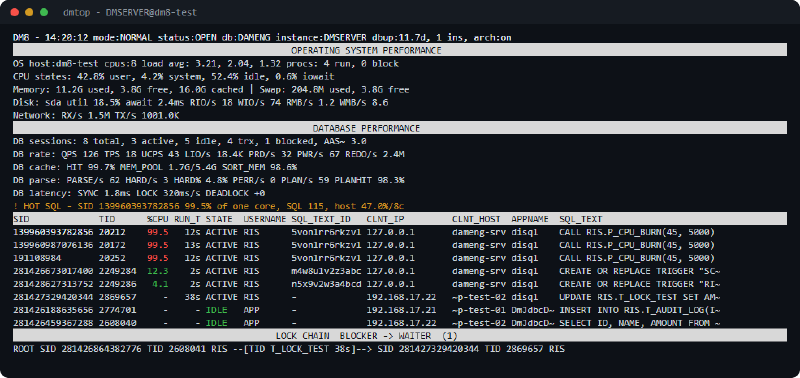Select the DATABASE PERFORMANCE header bar
The height and width of the screenshot is (378, 800).
click(x=400, y=128)
